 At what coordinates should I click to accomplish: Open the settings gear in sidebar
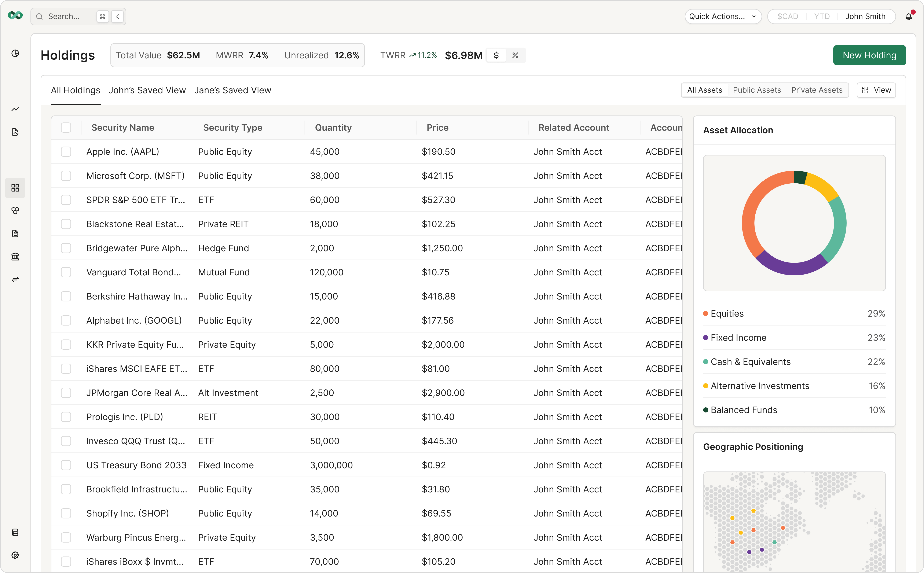click(x=15, y=555)
